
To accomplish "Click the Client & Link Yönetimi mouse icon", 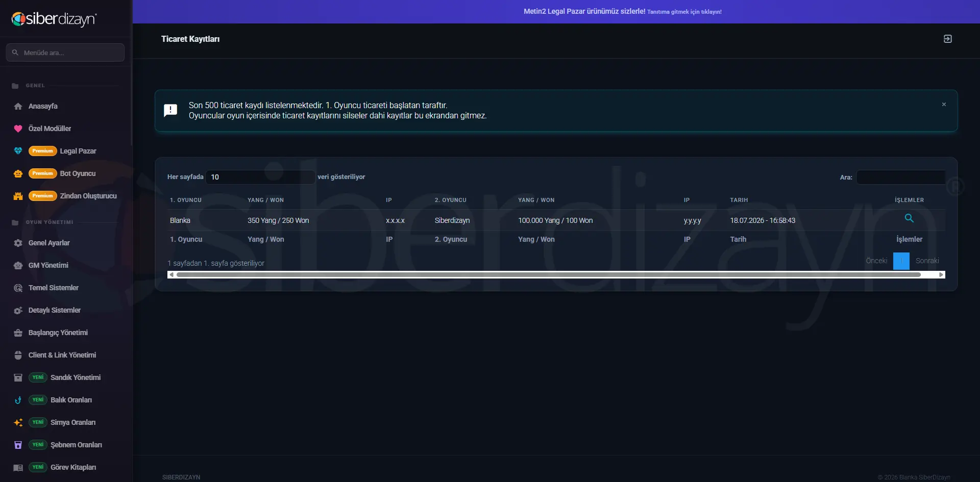I will click(18, 355).
